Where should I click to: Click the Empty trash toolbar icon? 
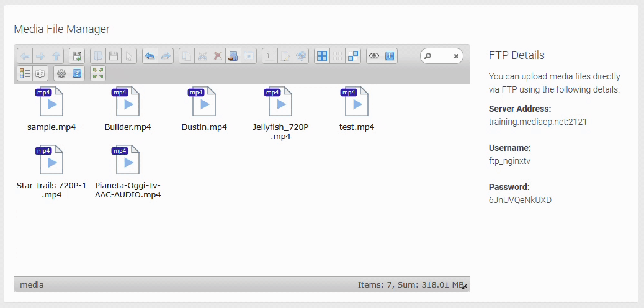coord(233,56)
